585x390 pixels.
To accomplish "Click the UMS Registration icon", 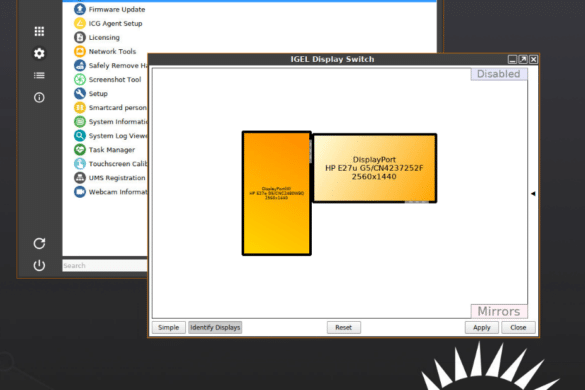I will (x=79, y=178).
